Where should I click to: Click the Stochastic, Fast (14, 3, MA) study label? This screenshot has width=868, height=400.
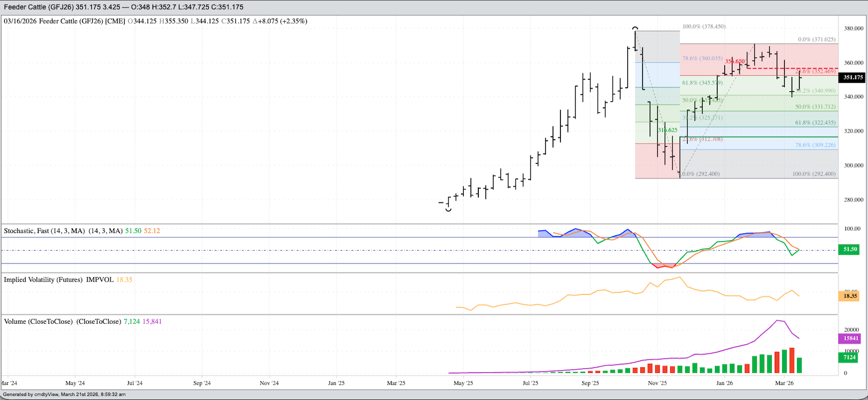(63, 231)
